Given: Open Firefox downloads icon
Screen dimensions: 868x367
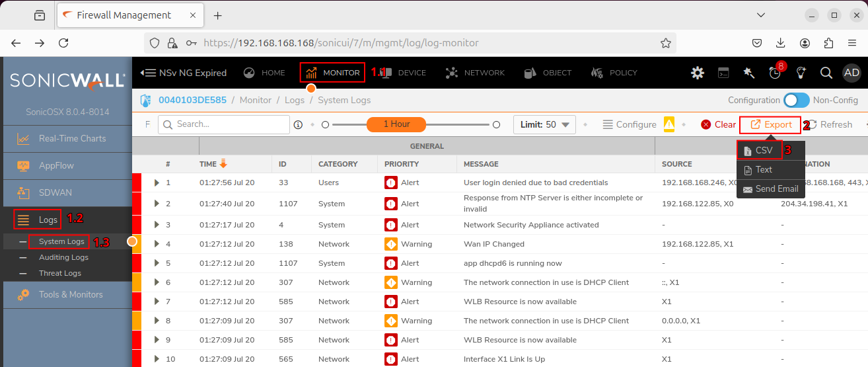Looking at the screenshot, I should click(781, 43).
